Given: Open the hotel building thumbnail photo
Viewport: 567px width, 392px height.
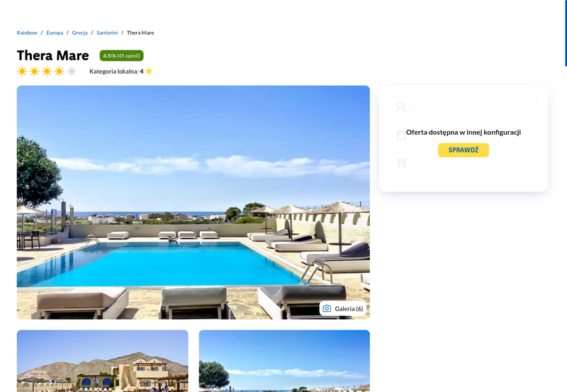Looking at the screenshot, I should (102, 361).
